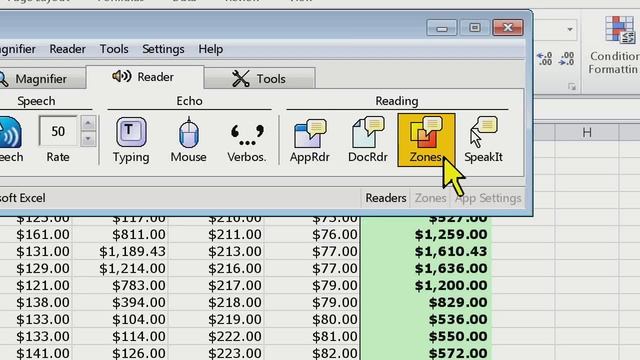Select the cell containing $129.00
The width and height of the screenshot is (640, 360).
click(36, 269)
